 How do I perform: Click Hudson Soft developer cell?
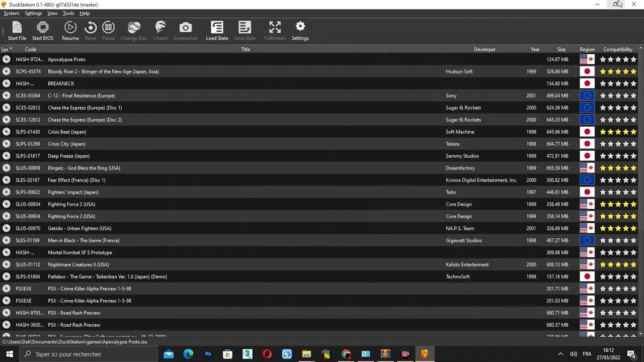(x=459, y=71)
